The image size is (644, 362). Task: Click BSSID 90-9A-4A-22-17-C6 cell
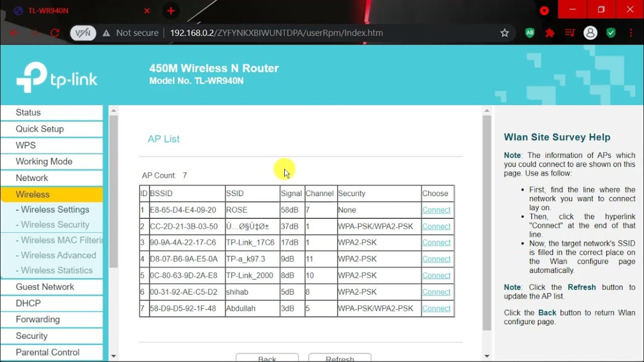(x=187, y=243)
